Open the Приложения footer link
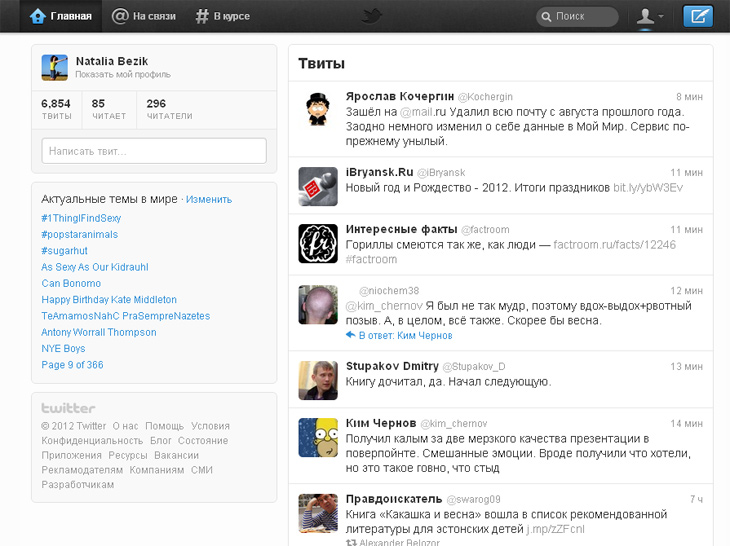Screen dimensions: 730x546 click(x=71, y=455)
